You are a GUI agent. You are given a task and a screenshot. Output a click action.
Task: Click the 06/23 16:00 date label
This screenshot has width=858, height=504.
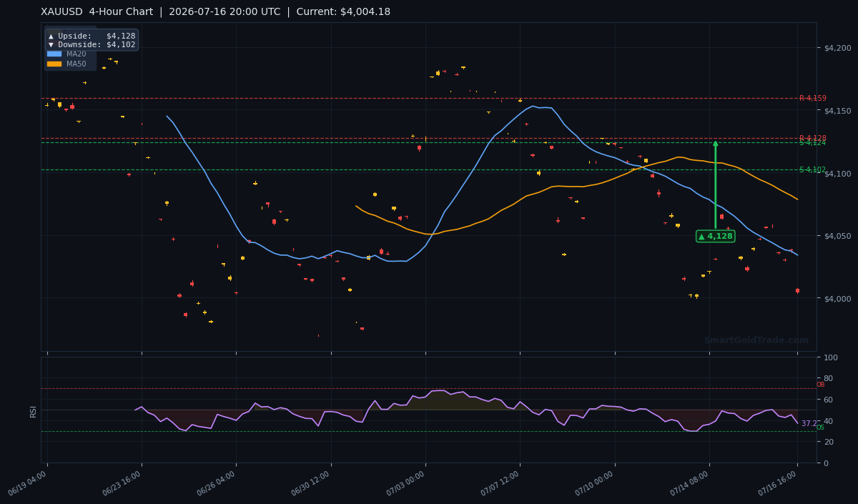(123, 483)
